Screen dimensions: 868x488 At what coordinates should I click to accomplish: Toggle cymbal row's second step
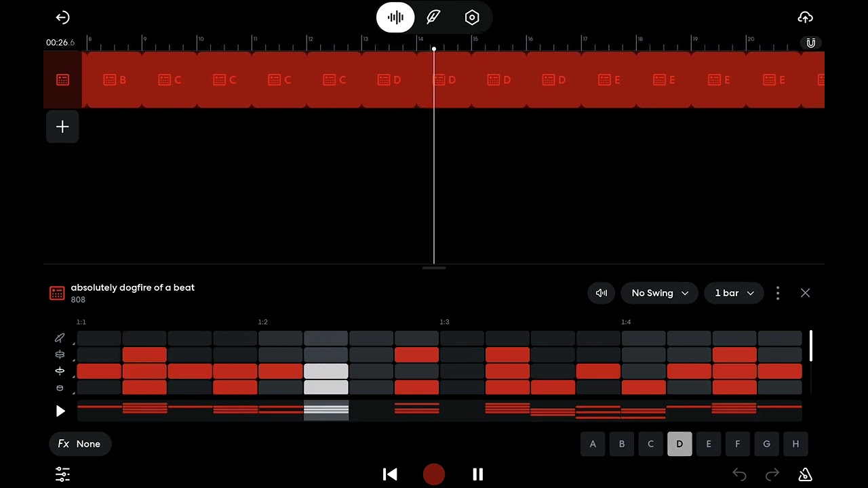(x=144, y=354)
